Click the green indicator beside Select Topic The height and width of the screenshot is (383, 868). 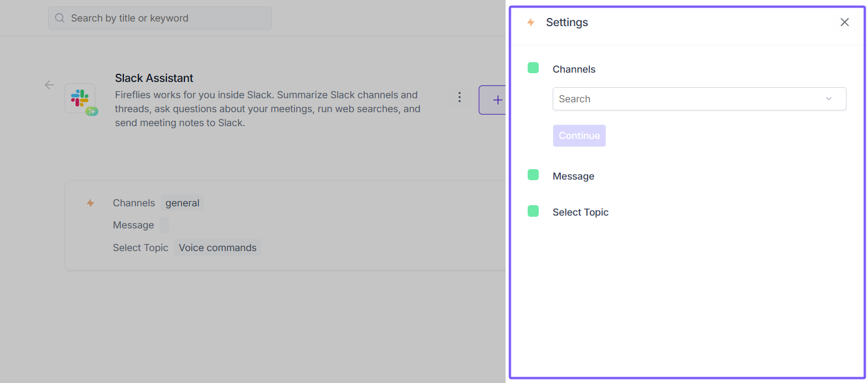pyautogui.click(x=533, y=211)
